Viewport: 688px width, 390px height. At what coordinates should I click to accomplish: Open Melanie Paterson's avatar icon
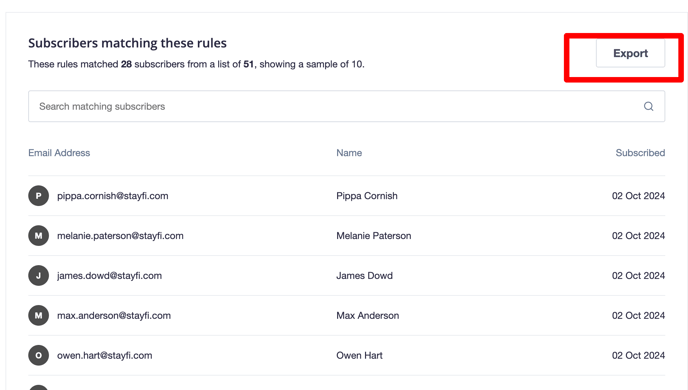[39, 236]
